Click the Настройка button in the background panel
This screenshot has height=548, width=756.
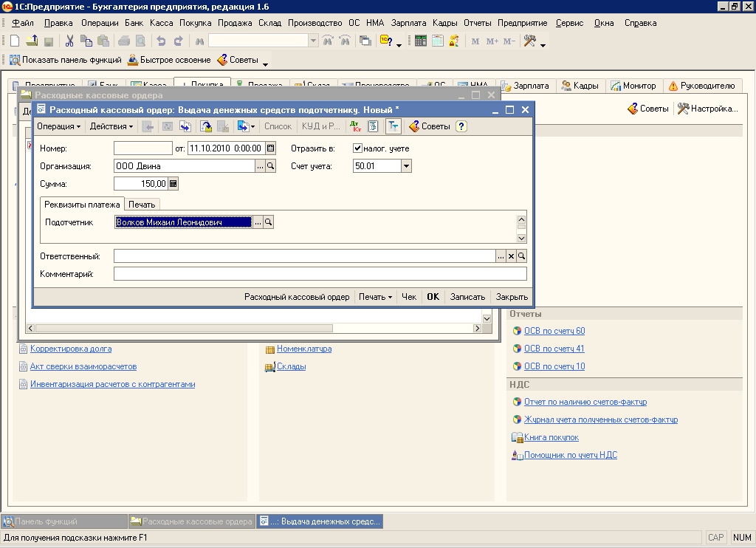point(707,109)
